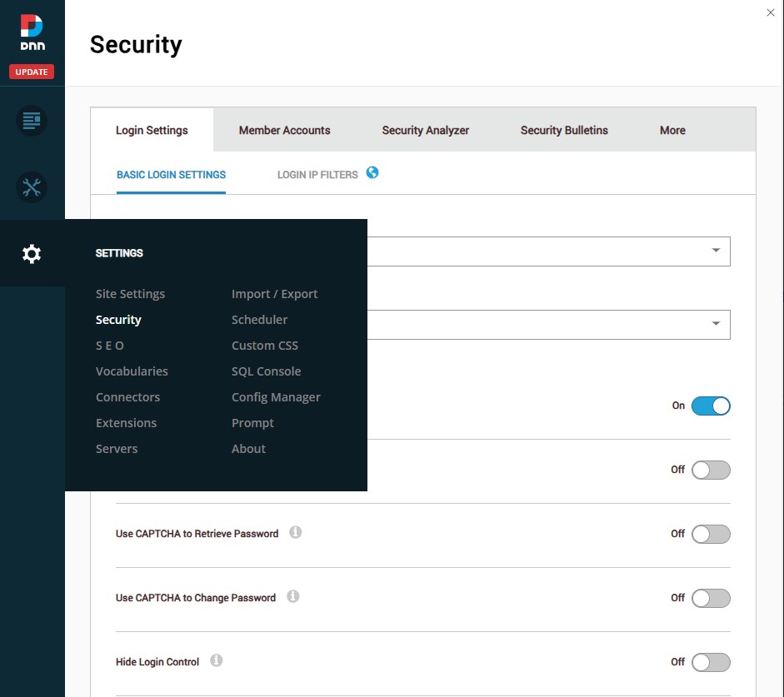
Task: Enable the Hide Login Control toggle
Action: [x=710, y=662]
